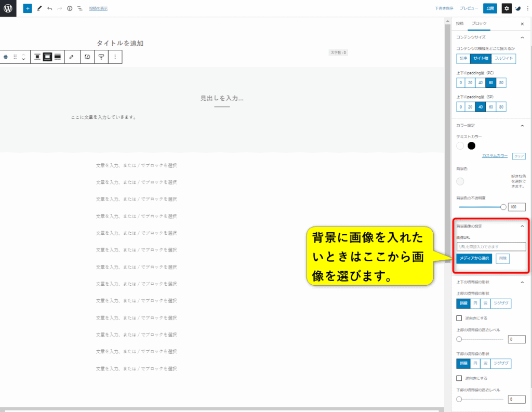Open block toolbar more options menu

coord(115,57)
